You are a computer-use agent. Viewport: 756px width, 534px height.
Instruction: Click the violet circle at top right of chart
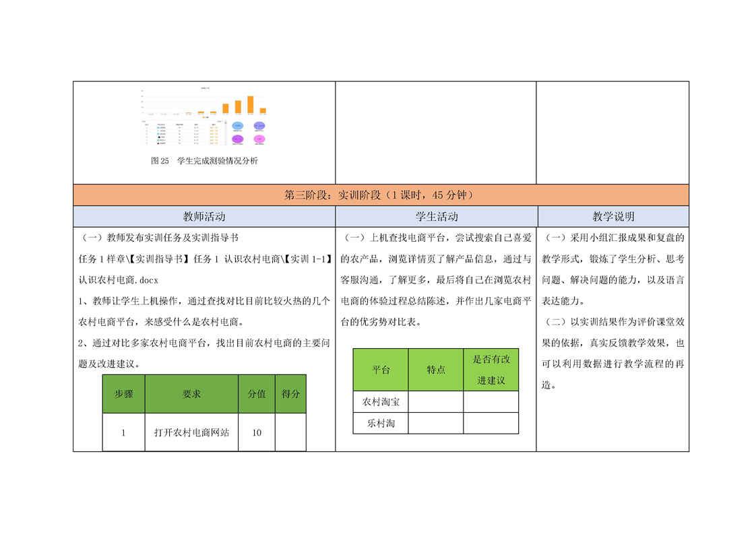pos(259,126)
